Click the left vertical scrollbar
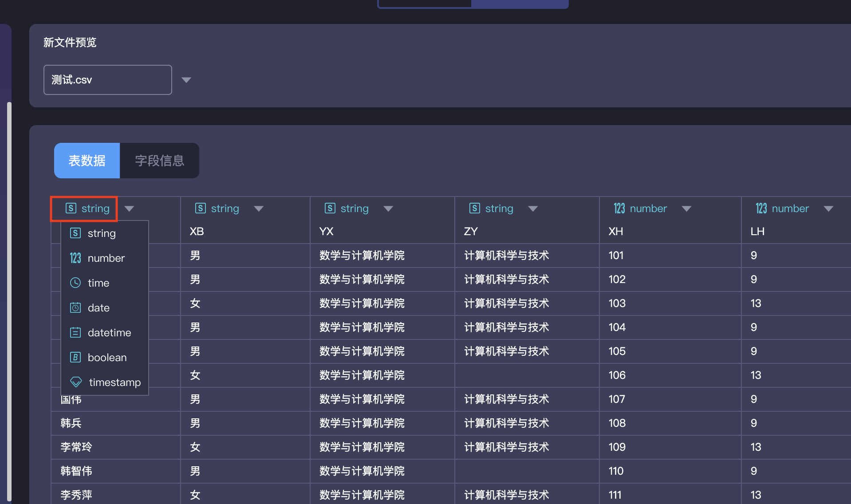The height and width of the screenshot is (504, 851). [9, 302]
